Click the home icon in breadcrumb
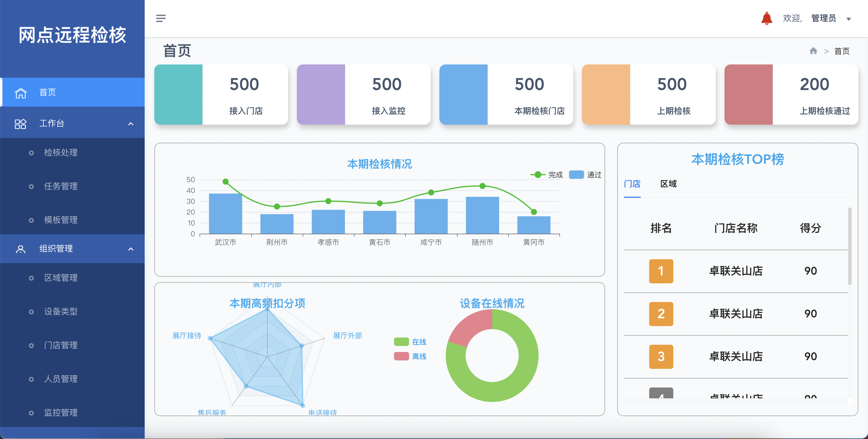The image size is (868, 439). 813,51
